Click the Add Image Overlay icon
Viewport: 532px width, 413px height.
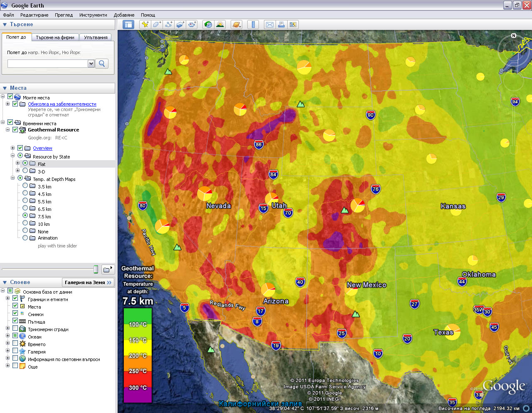click(x=180, y=25)
